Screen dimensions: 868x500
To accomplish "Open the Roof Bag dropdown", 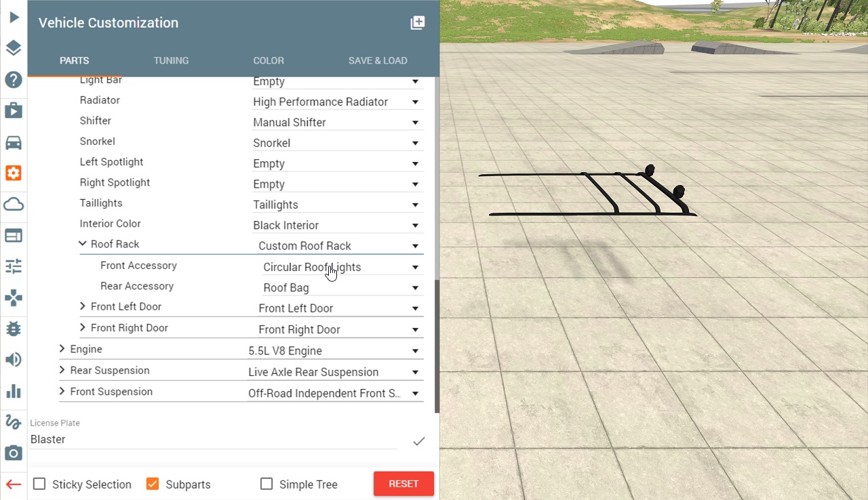I will click(x=343, y=288).
